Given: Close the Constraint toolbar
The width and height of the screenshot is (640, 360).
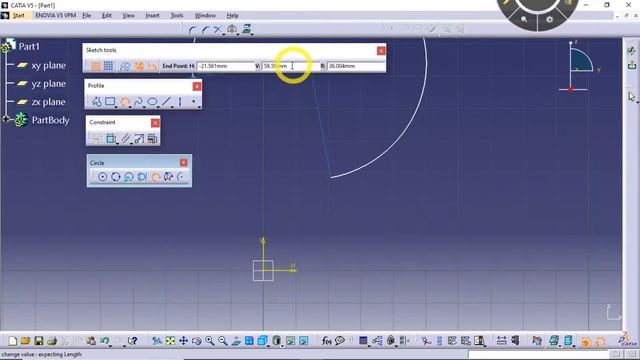Looking at the screenshot, I should tap(155, 123).
